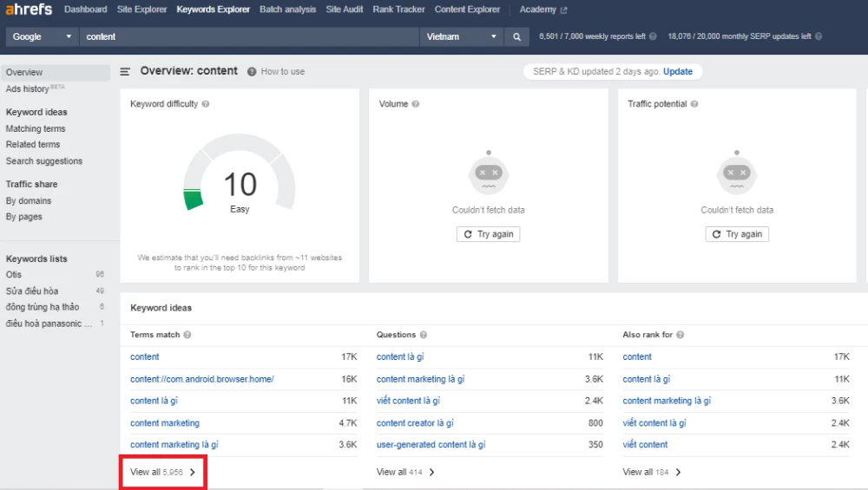The image size is (868, 490).
Task: Open Content Explorer in top navigation
Action: pos(467,10)
